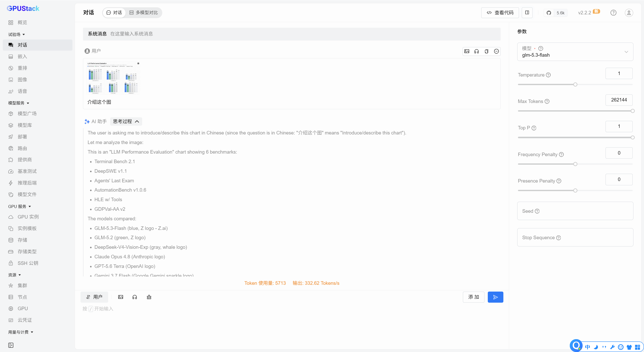Show Temperature parameter help tooltip
Screen dimensions: 644x352
[x=548, y=75]
